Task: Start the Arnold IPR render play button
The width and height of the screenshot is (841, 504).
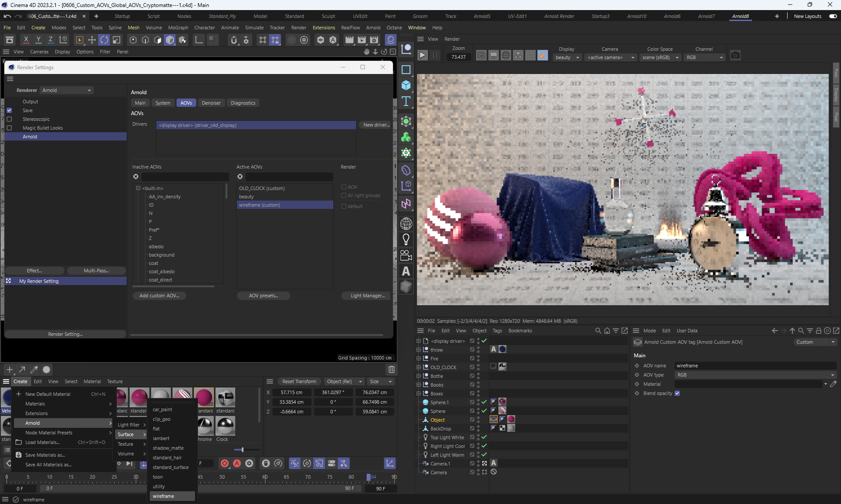Action: click(422, 55)
